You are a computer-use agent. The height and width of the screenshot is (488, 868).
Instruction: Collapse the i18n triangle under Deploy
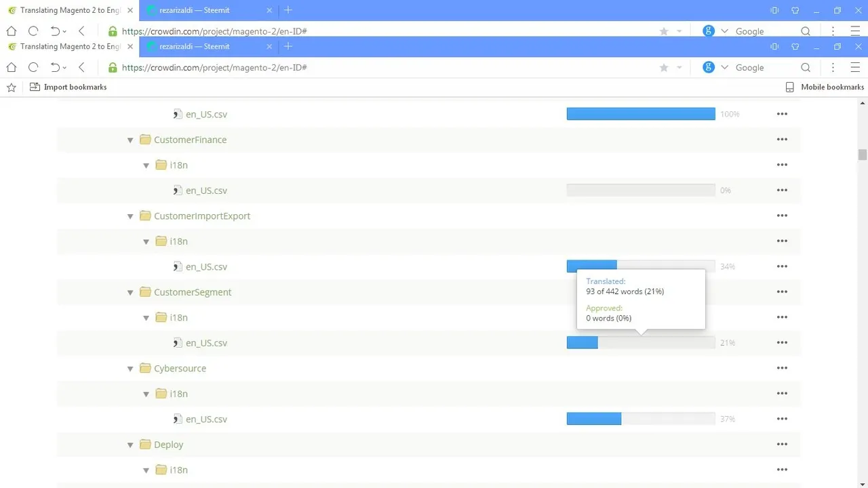pos(146,470)
